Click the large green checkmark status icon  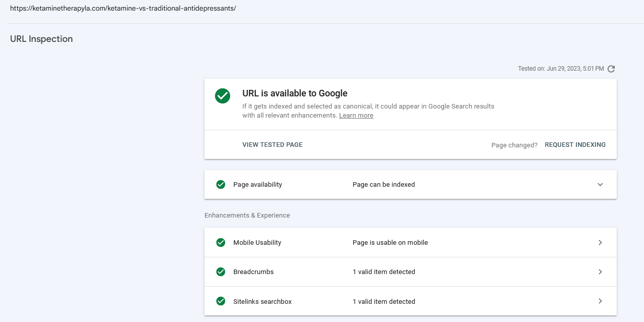point(223,96)
